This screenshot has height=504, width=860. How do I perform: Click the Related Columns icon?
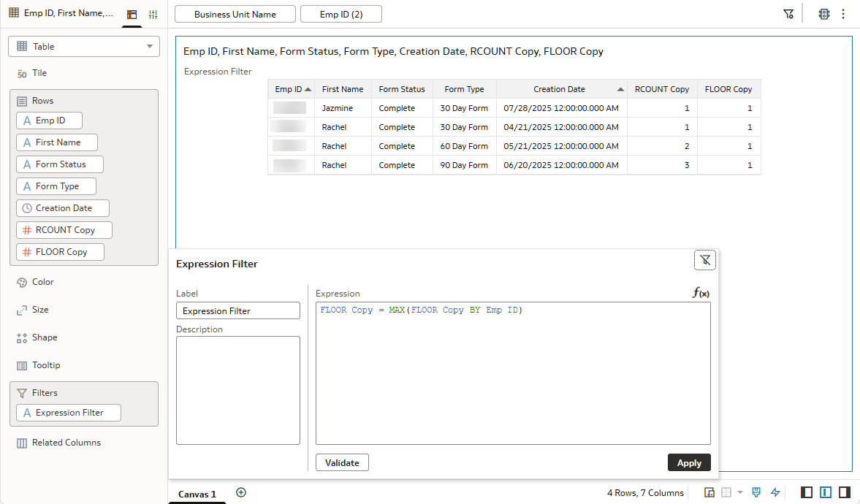point(22,443)
